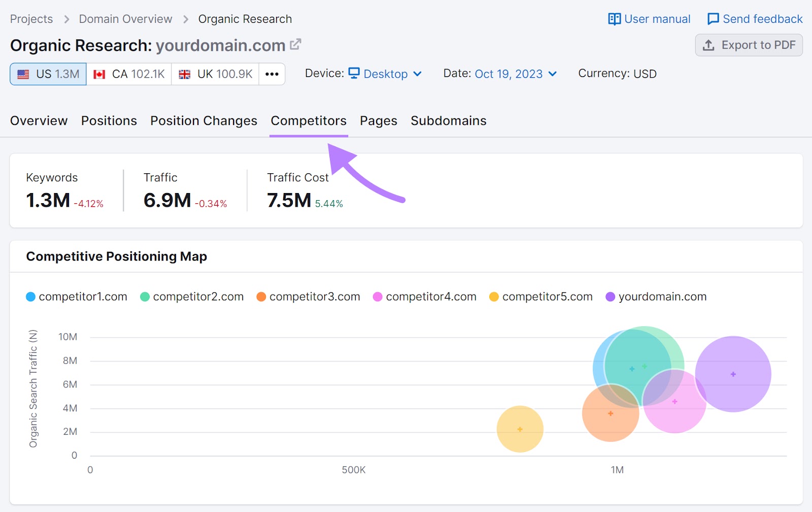Click the Send feedback chat icon

(x=713, y=19)
